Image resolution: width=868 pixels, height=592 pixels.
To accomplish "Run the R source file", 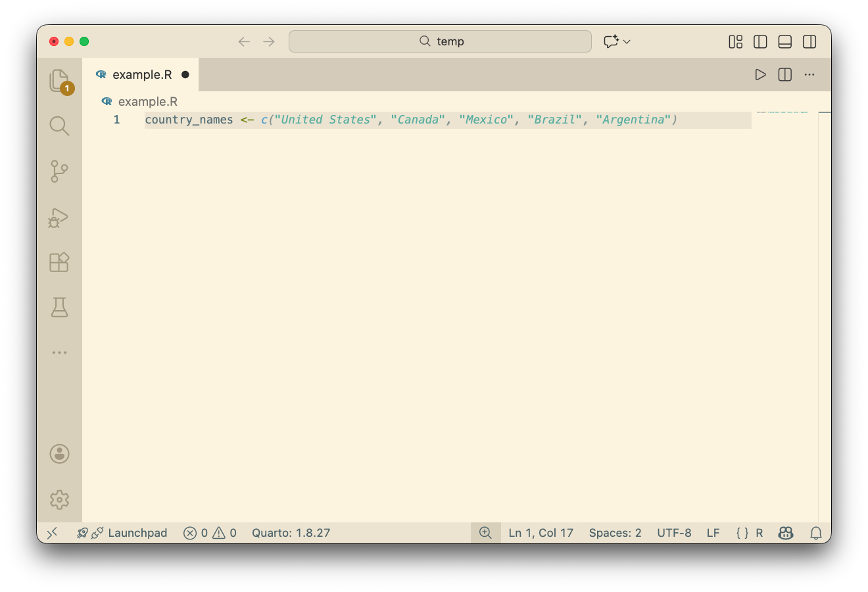I will [760, 75].
